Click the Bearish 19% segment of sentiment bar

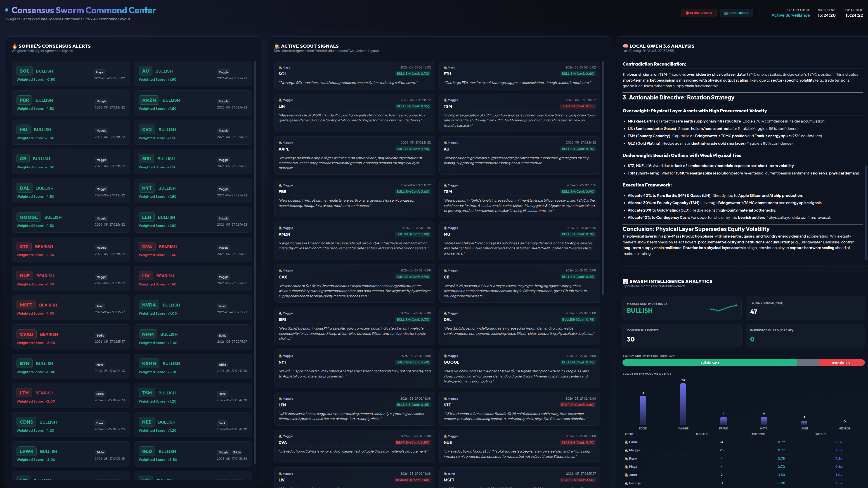[x=842, y=363]
